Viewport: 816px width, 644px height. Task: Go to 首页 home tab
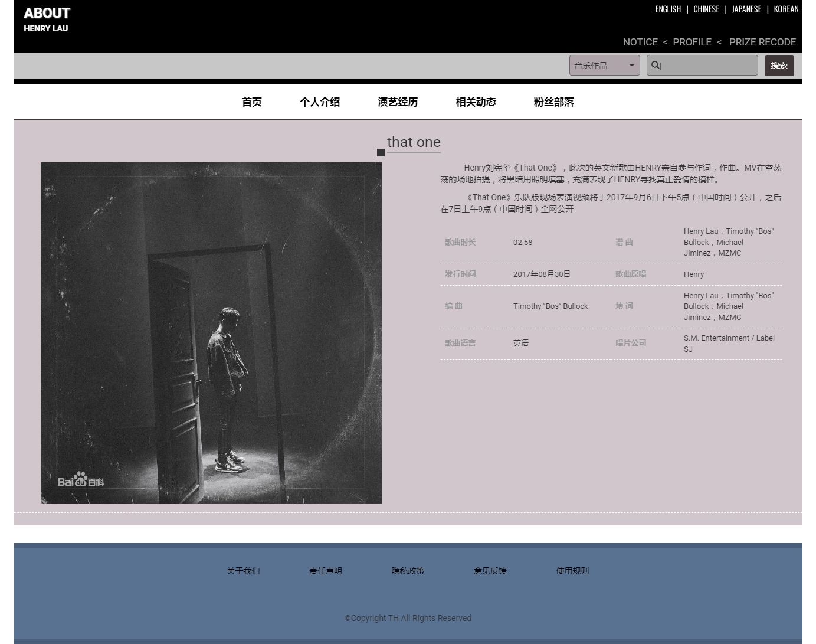click(252, 102)
